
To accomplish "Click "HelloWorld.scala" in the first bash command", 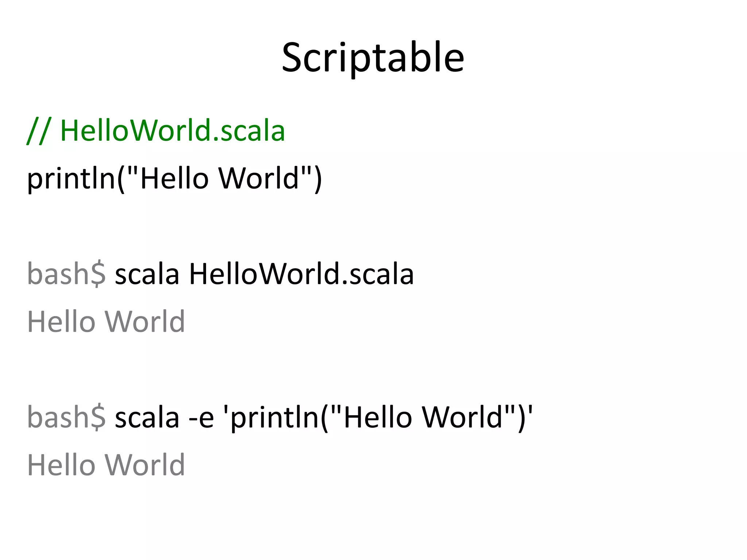I will tap(301, 274).
